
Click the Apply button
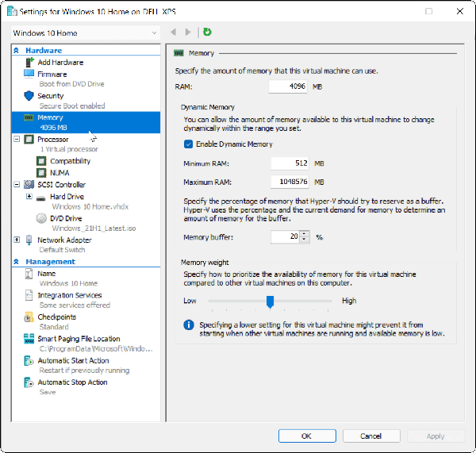click(x=436, y=436)
